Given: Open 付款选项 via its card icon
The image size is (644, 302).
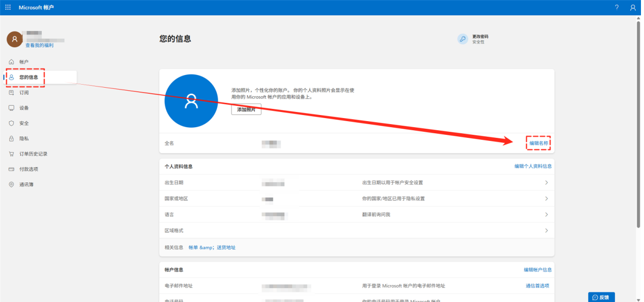Looking at the screenshot, I should coord(11,169).
